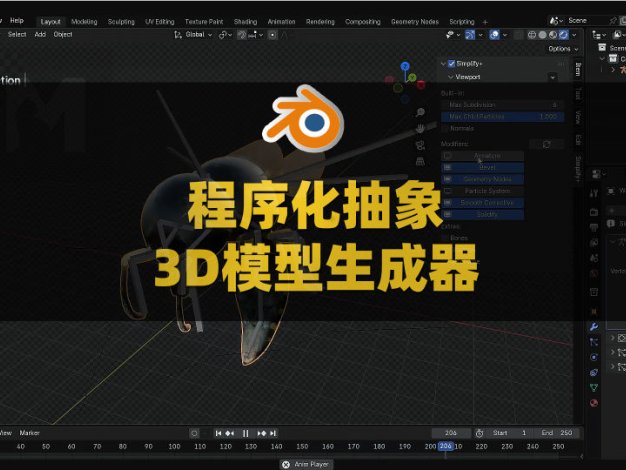Open the Particles properties tab
Image resolution: width=626 pixels, height=470 pixels.
[594, 342]
